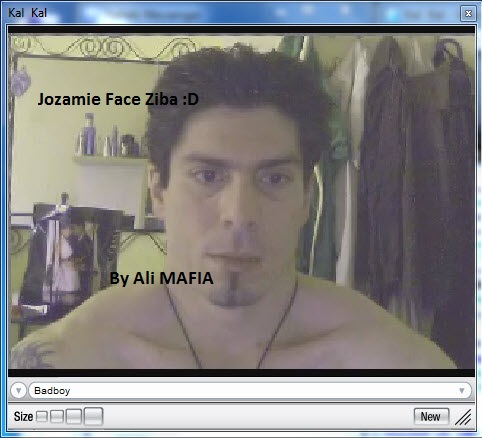Viewport: 482px width, 438px height.
Task: Click into the Badboy text field
Action: tap(250, 390)
